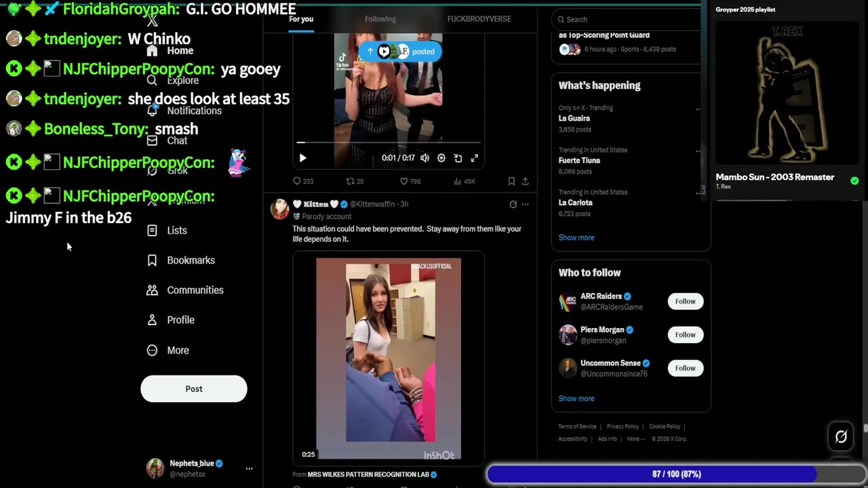Share the first video post
This screenshot has width=868, height=488.
pyautogui.click(x=525, y=181)
